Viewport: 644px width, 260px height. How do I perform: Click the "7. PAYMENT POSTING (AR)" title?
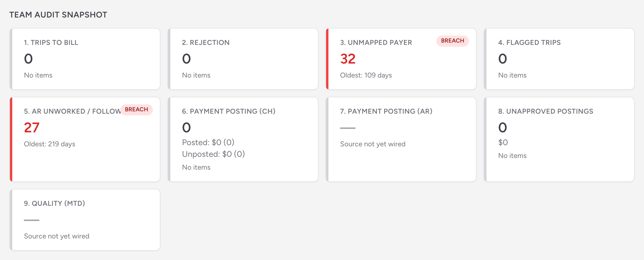(x=386, y=111)
